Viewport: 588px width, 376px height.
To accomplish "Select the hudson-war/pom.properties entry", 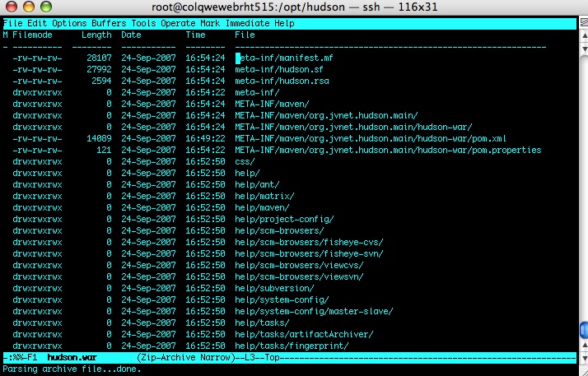I will tap(388, 151).
